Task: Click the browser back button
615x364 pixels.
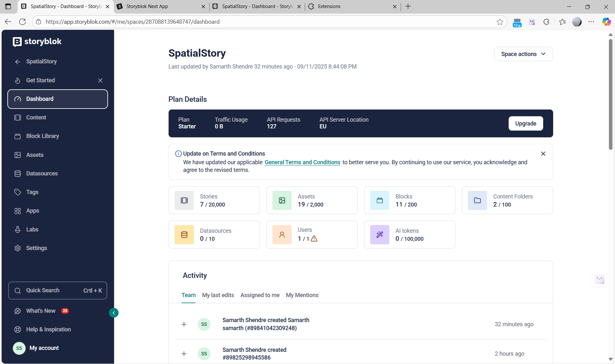Action: coord(8,22)
